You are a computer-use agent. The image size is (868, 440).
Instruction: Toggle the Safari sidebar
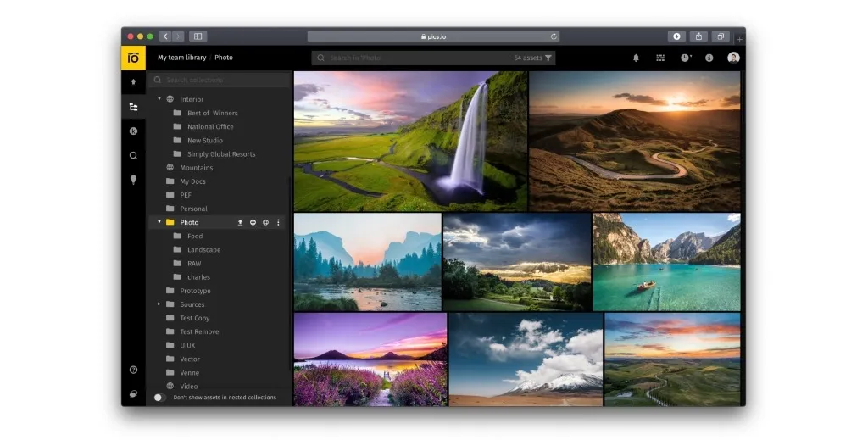(x=198, y=36)
